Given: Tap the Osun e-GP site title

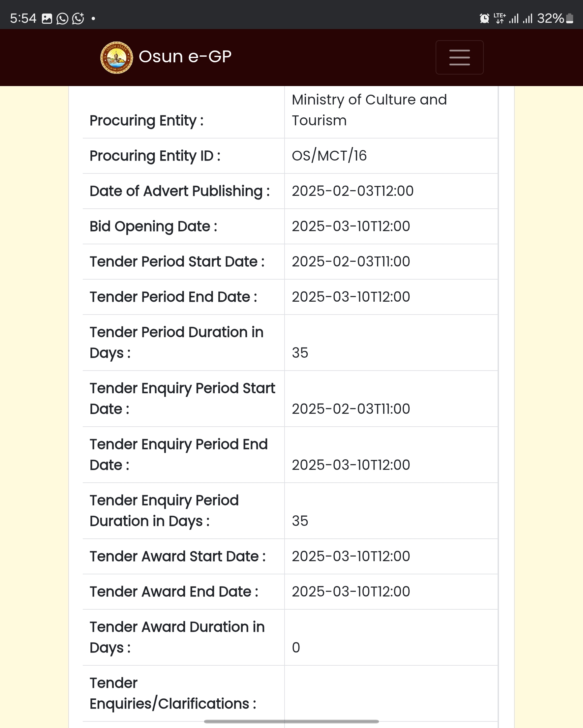Looking at the screenshot, I should pos(185,56).
